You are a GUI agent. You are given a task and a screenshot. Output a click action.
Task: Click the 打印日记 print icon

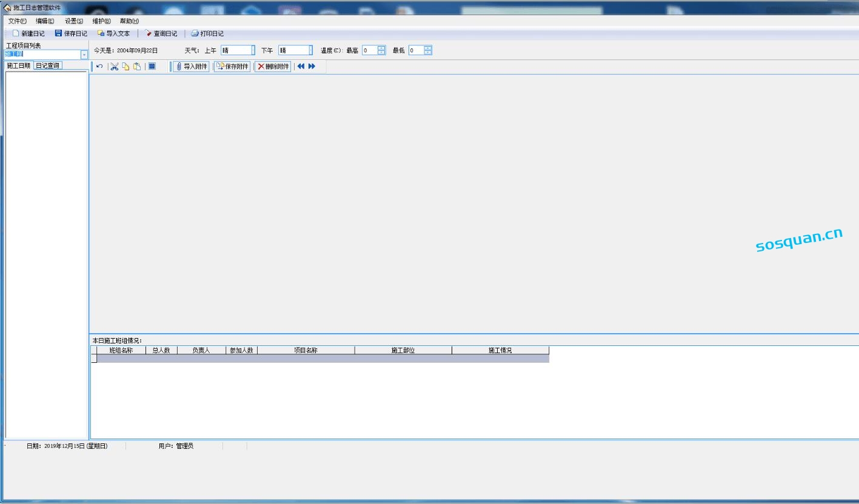(x=195, y=34)
